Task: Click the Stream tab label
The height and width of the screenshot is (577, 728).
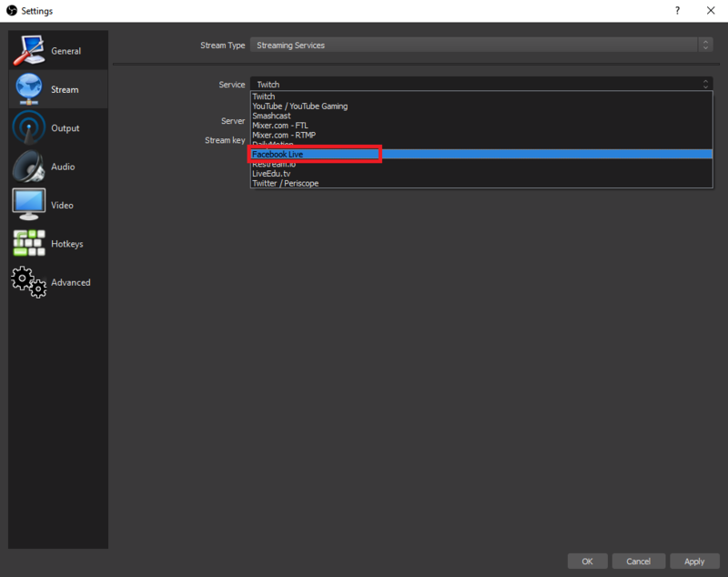Action: (65, 89)
